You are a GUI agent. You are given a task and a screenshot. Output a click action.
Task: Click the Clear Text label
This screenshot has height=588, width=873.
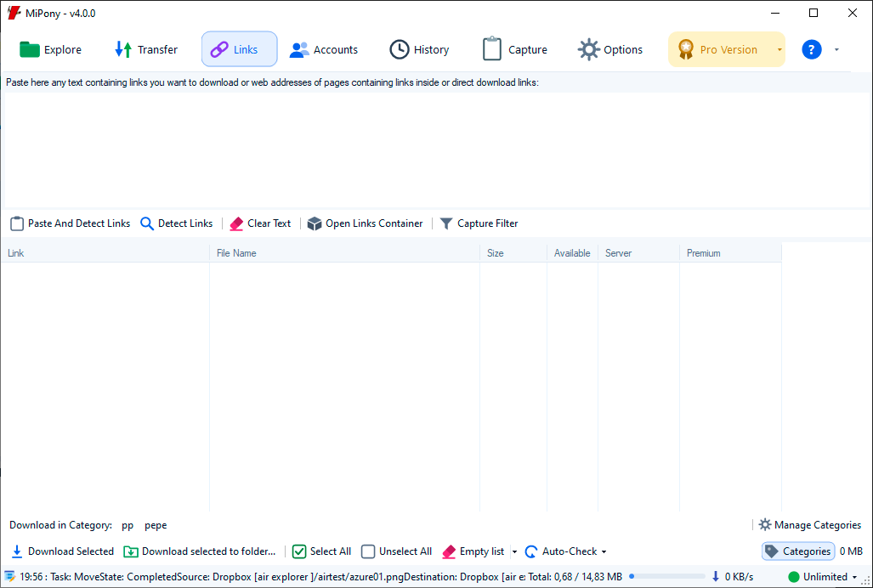pos(269,223)
